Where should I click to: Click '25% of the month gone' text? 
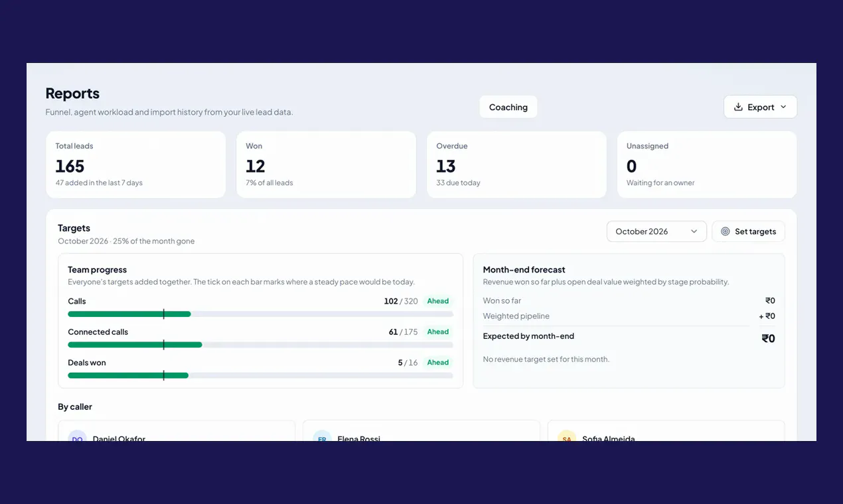point(154,241)
